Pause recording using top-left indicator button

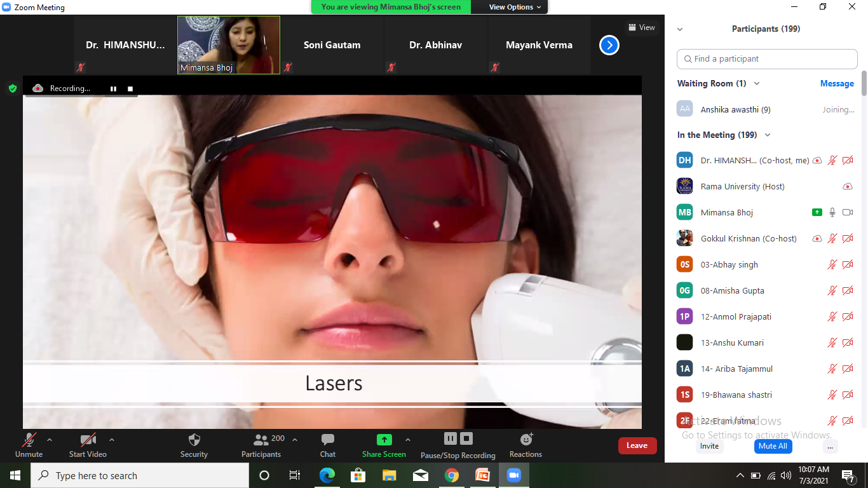coord(113,89)
